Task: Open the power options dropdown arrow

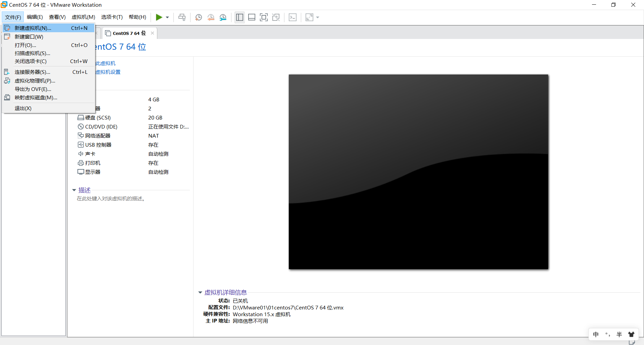Action: [167, 17]
